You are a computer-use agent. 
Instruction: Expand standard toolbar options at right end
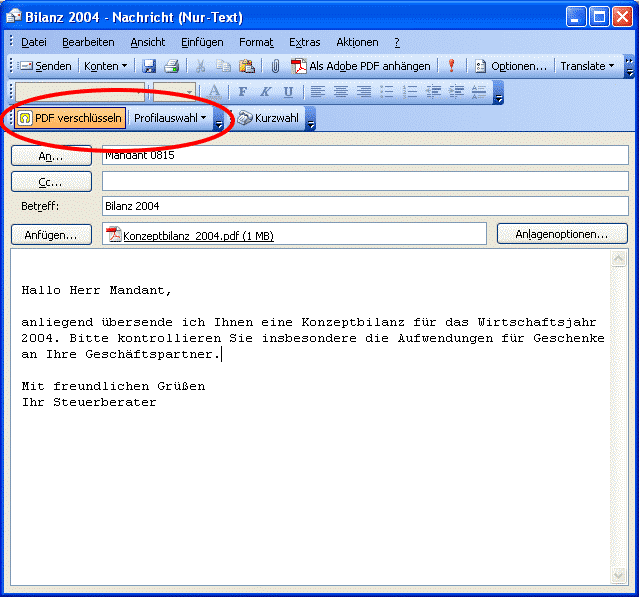(x=629, y=66)
